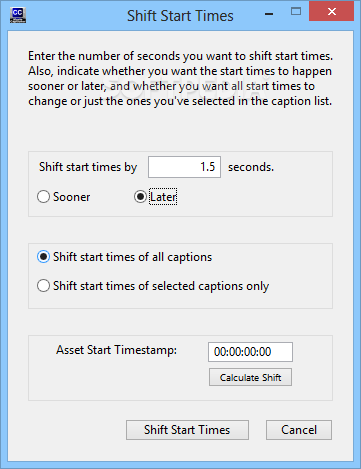Screen dimensions: 361x469
Task: Select the Later radio option
Action: click(155, 197)
